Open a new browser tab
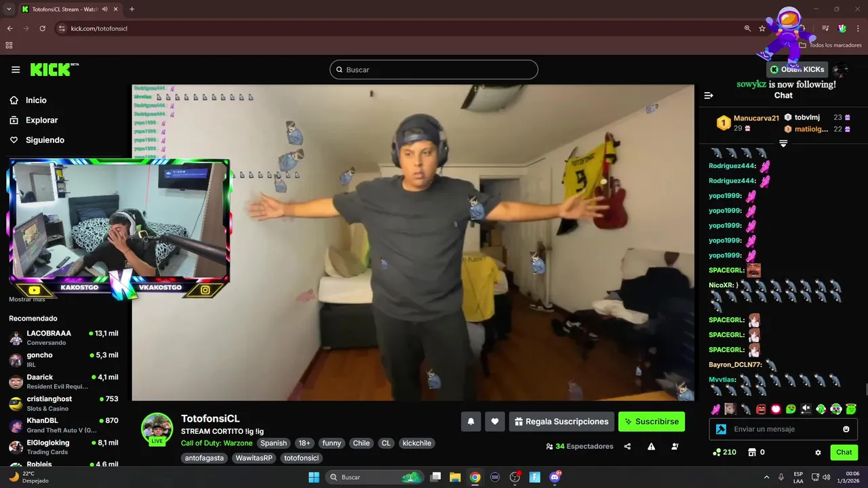Viewport: 868px width, 488px height. (132, 9)
